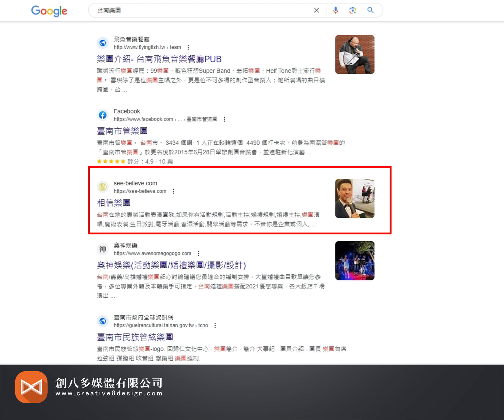Screen dimensions: 504x420
Task: Click the Facebook favicon
Action: (x=103, y=115)
